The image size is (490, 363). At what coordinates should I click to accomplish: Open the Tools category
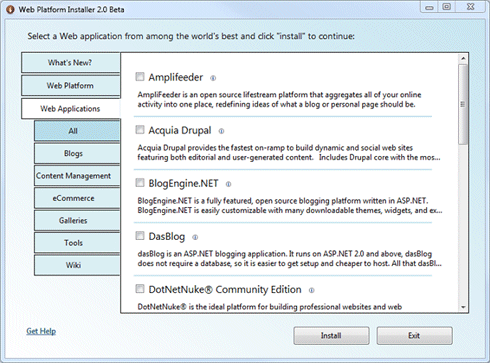pos(77,243)
